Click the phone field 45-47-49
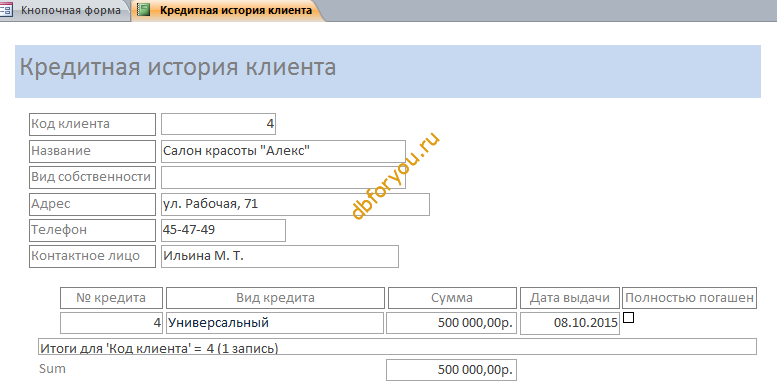Screen dimensions: 777x384 click(x=223, y=230)
